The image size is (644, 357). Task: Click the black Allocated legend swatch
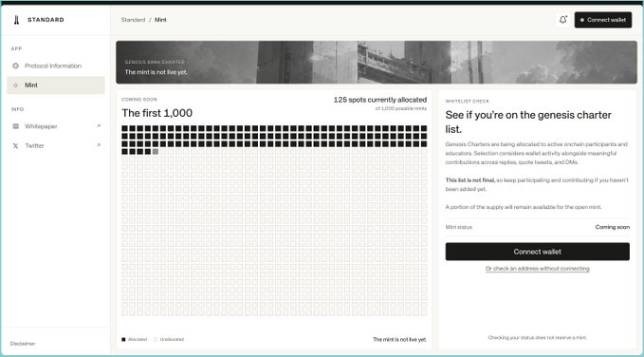[123, 340]
